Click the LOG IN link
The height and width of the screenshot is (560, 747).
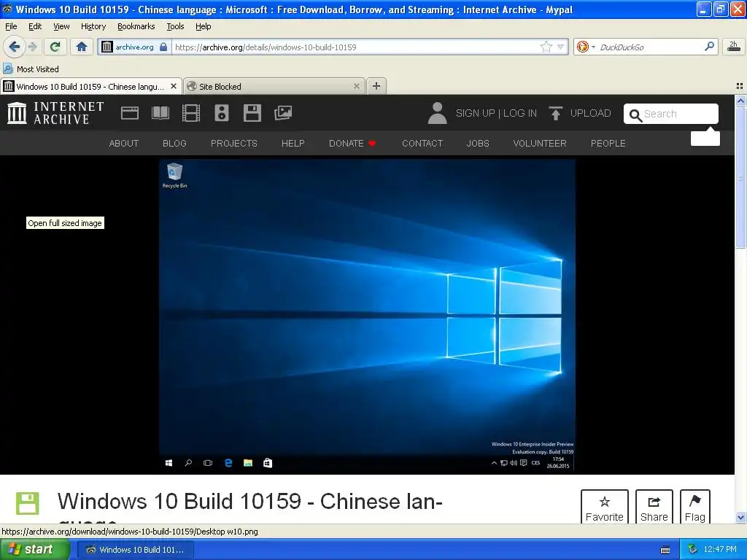pyautogui.click(x=519, y=113)
